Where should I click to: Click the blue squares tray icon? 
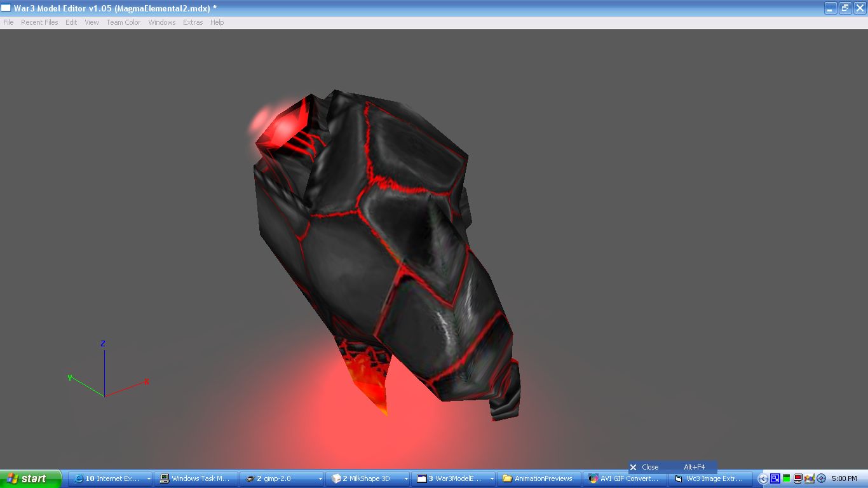coord(775,478)
